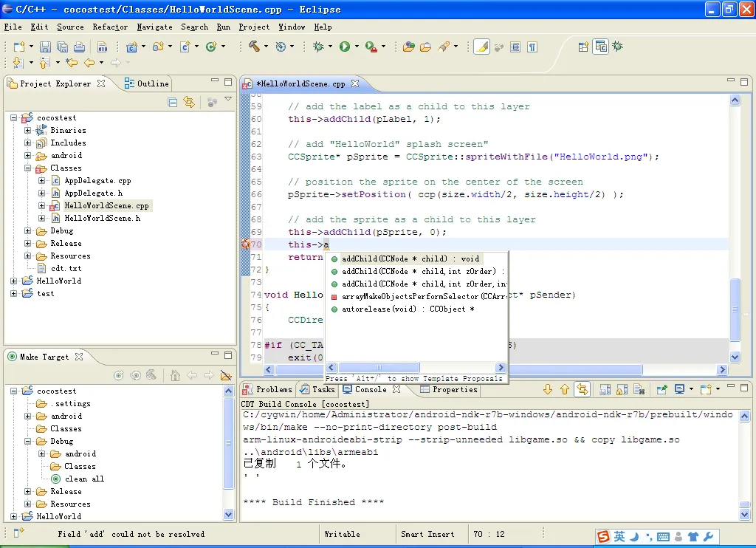Click the New file wizard icon
Image resolution: width=756 pixels, height=548 pixels.
click(18, 47)
